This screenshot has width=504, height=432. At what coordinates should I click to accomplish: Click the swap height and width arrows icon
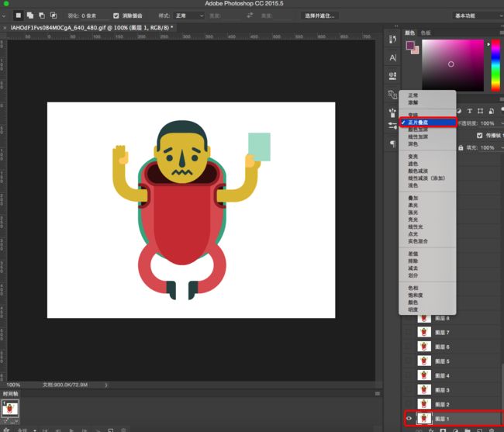[x=250, y=16]
